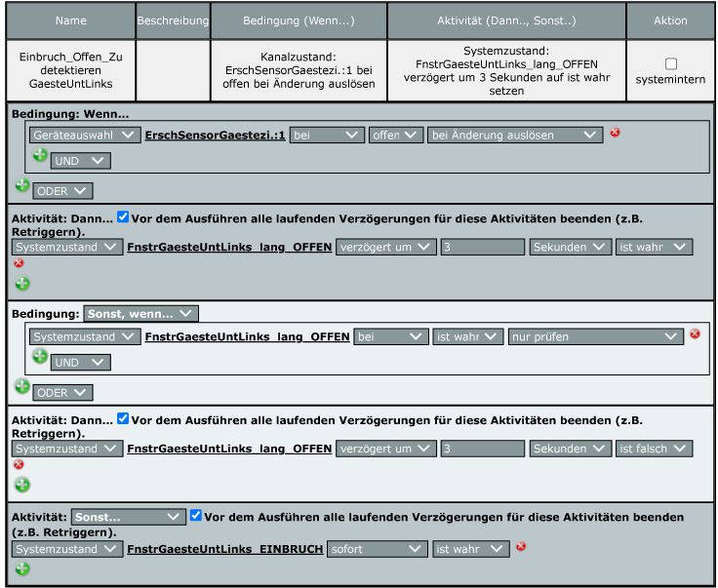718x588 pixels.
Task: Open the 'Sonst...' activity type dropdown
Action: [x=128, y=517]
